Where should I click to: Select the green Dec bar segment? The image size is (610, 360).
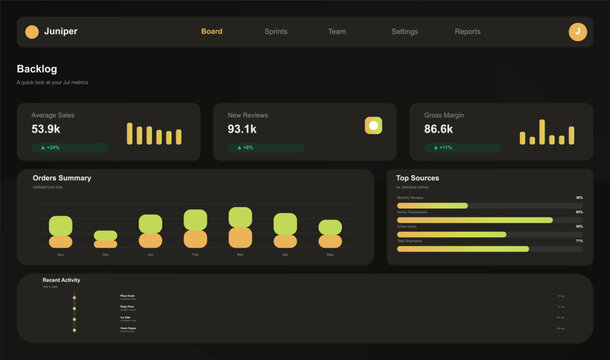click(105, 235)
